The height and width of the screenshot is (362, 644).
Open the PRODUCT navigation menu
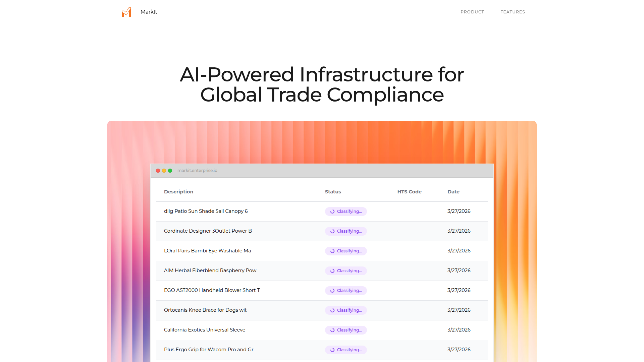point(472,12)
